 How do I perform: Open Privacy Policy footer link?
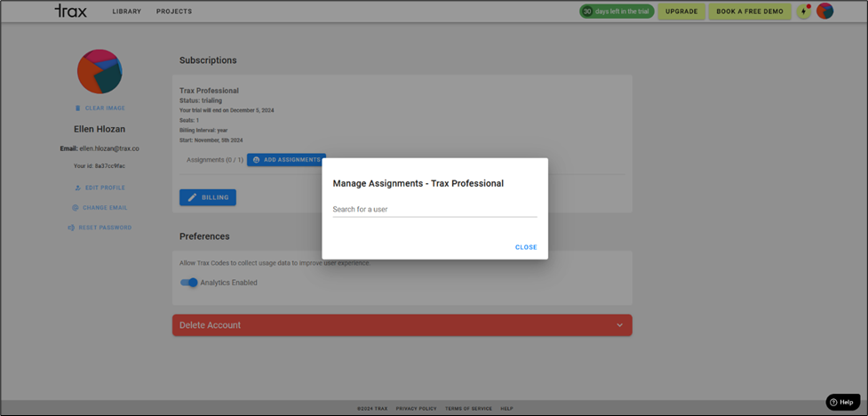pos(417,409)
